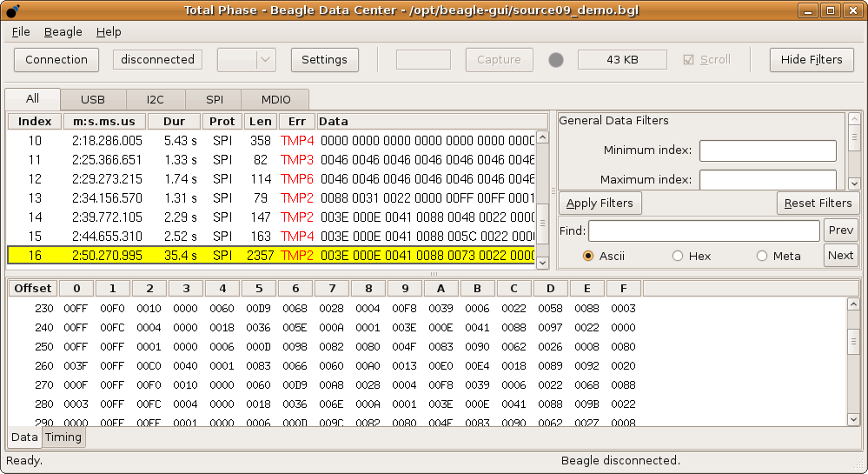Click the Minimum index input field
Screen dimensions: 868x474
pos(768,150)
